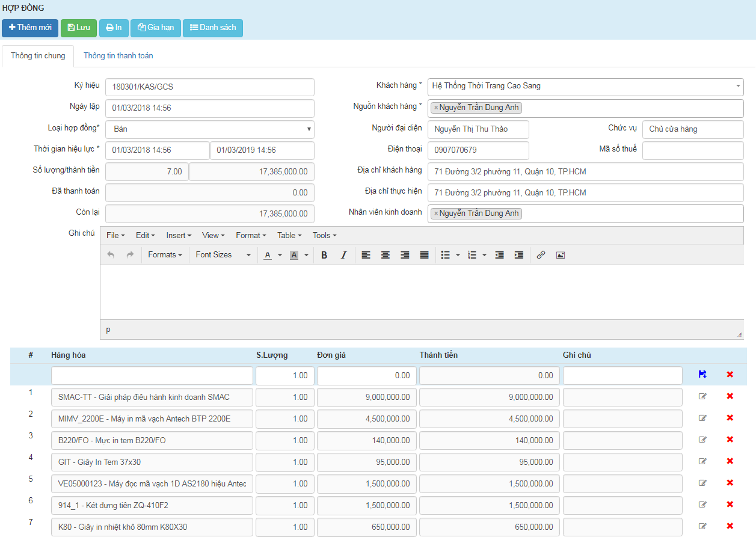Delete the VE05000123 barcode reader row
Viewport: 756px width, 549px height.
730,483
